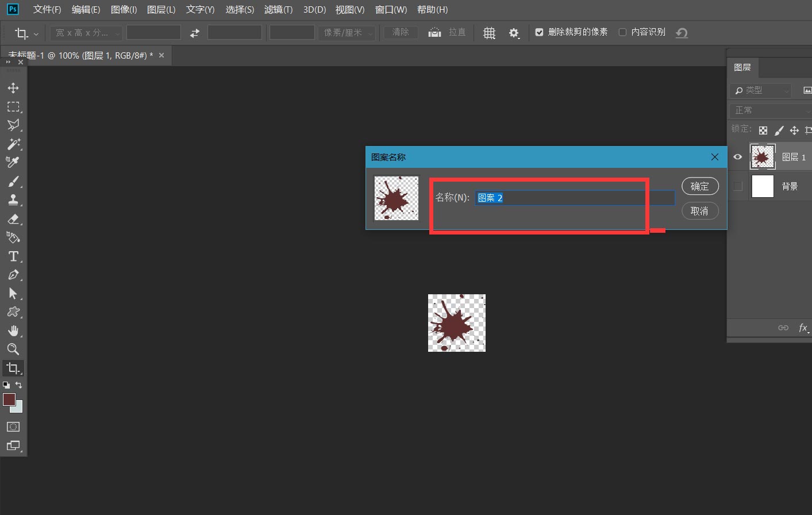Open pixels/cm resolution unit dropdown
The image size is (812, 515).
[347, 33]
